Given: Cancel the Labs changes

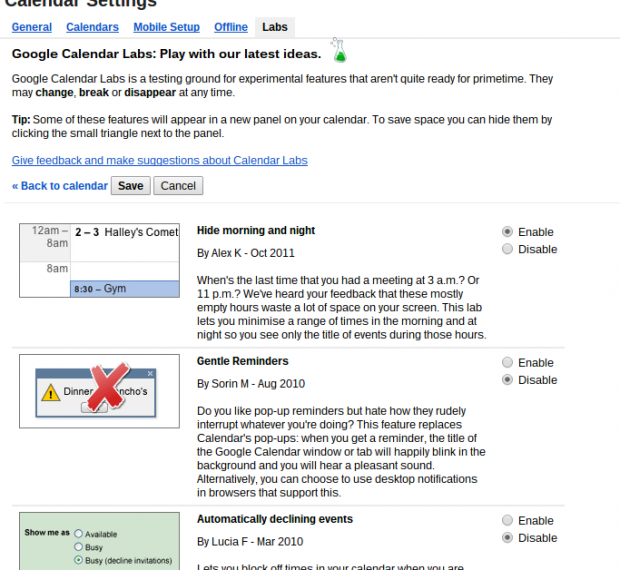Looking at the screenshot, I should click(x=178, y=185).
